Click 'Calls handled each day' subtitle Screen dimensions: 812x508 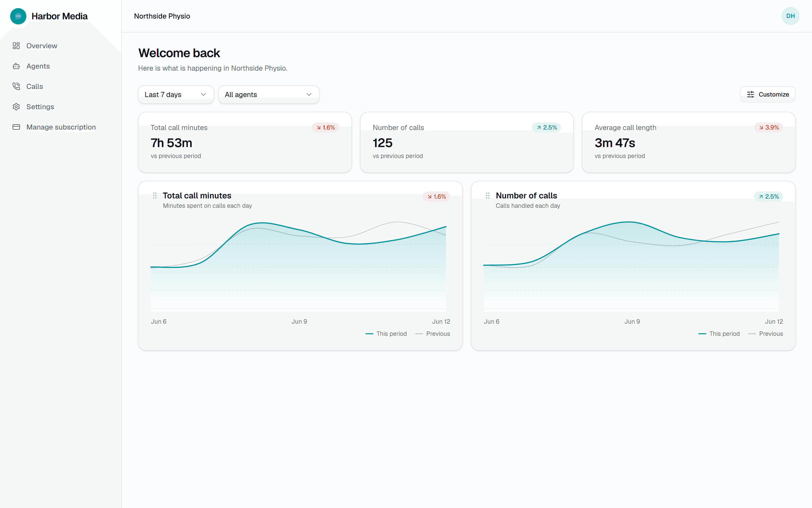(528, 206)
